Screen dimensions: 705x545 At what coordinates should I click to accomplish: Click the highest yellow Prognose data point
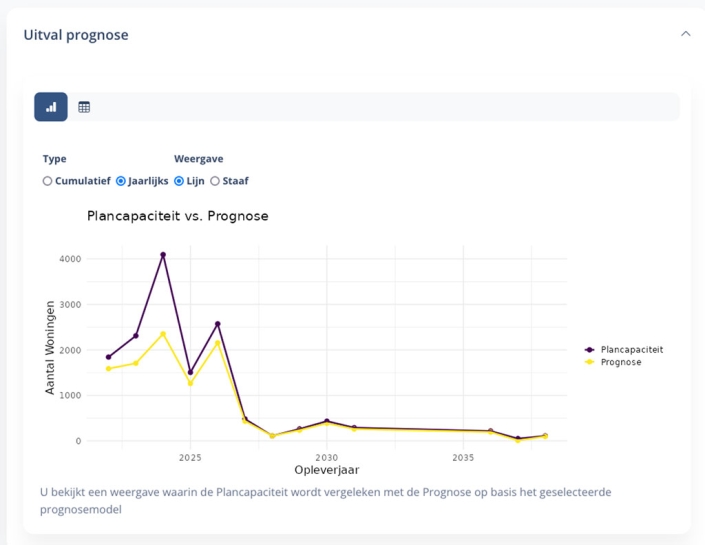coord(163,334)
